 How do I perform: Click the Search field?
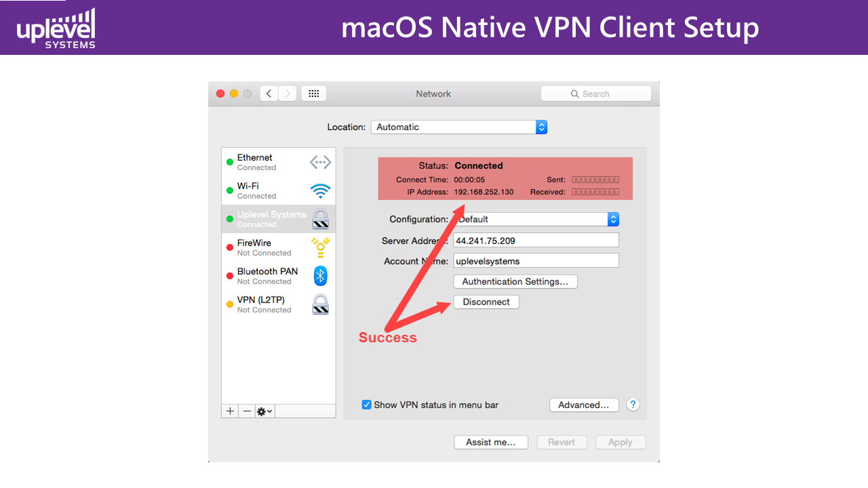click(596, 94)
